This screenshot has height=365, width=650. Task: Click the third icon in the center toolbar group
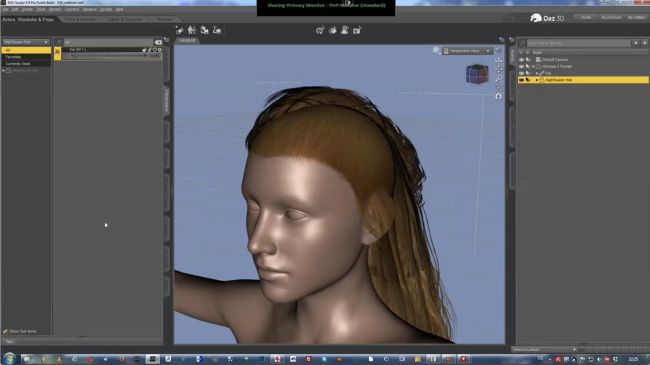(x=344, y=30)
